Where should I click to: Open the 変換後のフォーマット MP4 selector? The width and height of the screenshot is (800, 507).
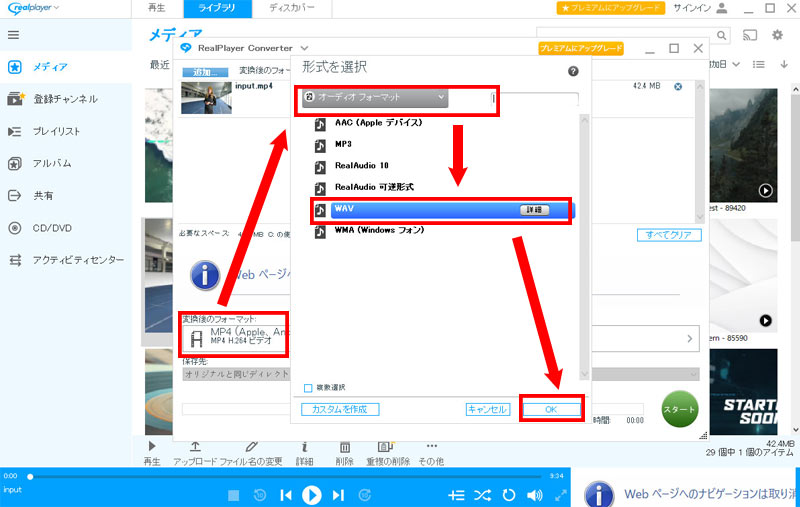[234, 339]
